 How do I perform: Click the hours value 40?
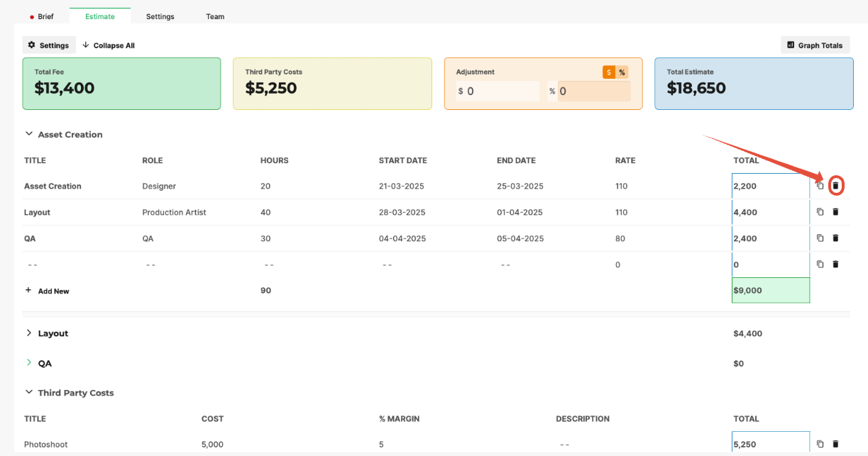pos(265,212)
